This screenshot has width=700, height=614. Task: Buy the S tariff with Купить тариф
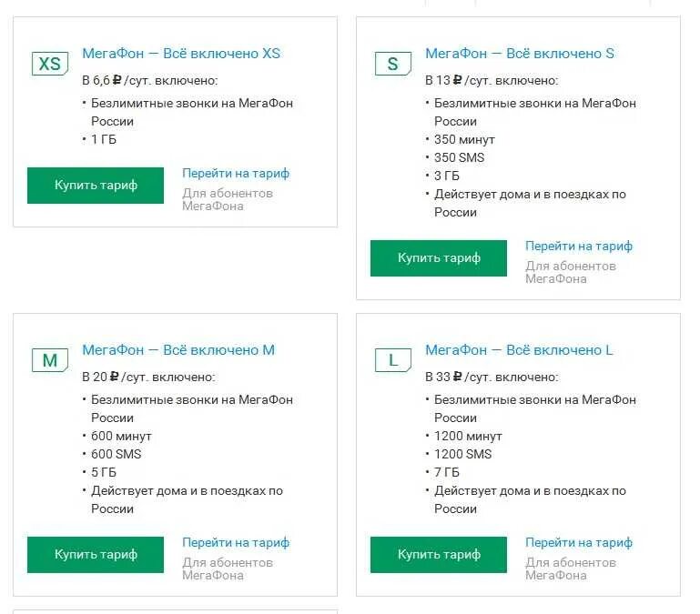439,258
